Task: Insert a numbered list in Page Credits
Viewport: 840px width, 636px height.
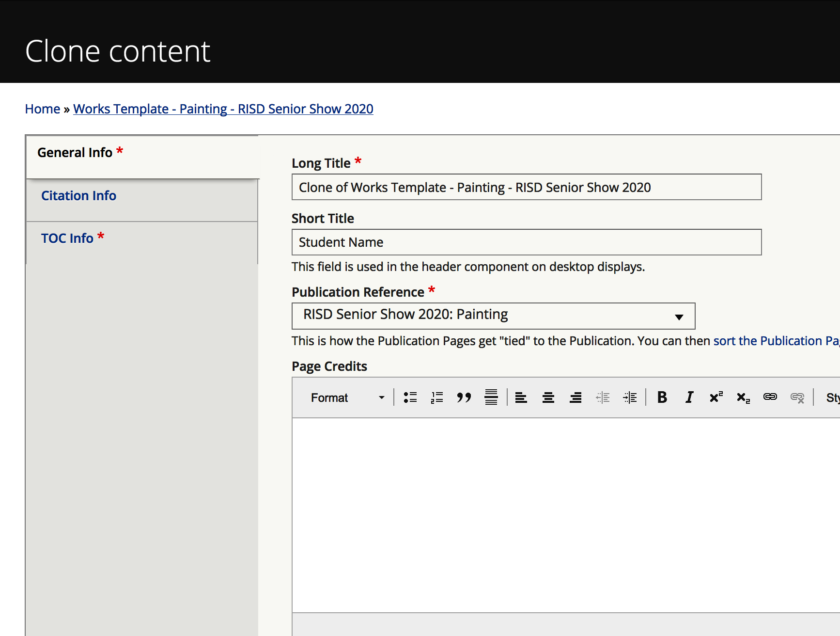Action: click(437, 397)
